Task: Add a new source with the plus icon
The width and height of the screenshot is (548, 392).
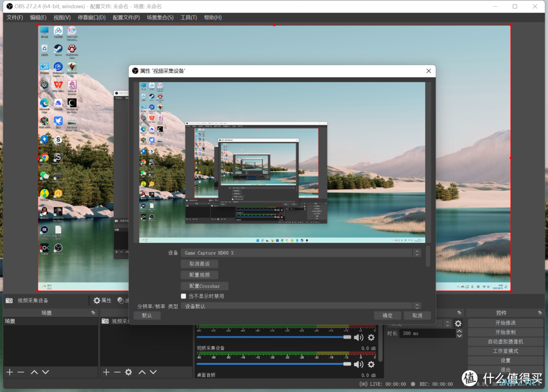Action: coord(106,372)
